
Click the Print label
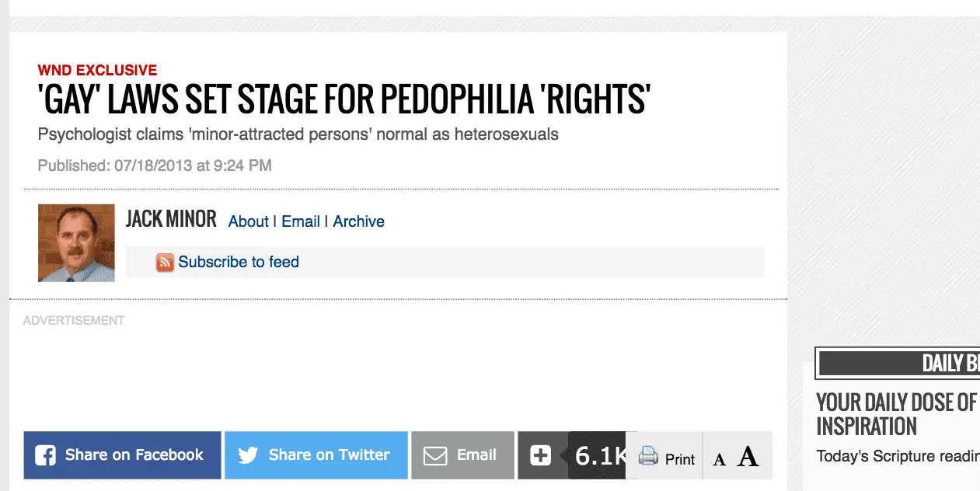coord(680,459)
